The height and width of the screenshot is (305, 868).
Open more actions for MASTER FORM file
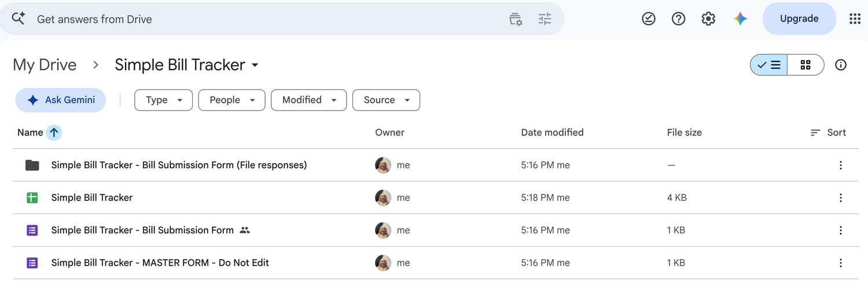pyautogui.click(x=840, y=263)
